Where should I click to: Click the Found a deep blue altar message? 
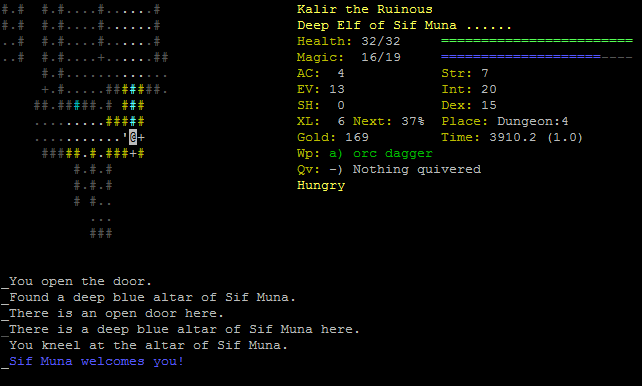click(152, 298)
